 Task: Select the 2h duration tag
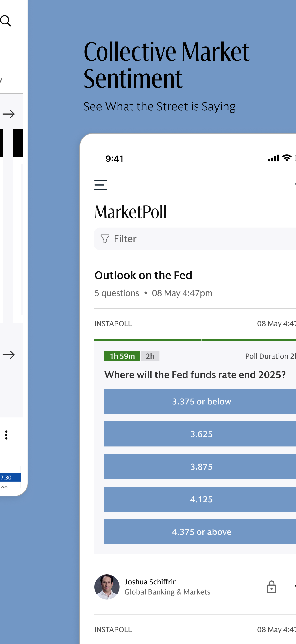150,356
